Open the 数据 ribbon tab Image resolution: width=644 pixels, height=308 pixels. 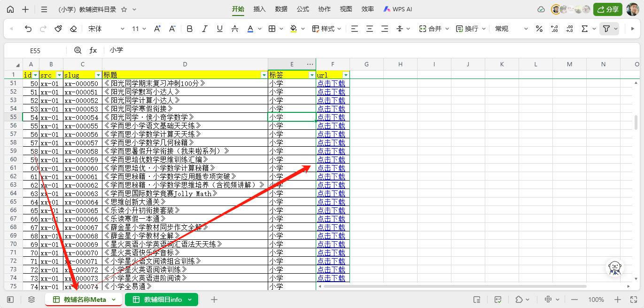click(x=281, y=9)
